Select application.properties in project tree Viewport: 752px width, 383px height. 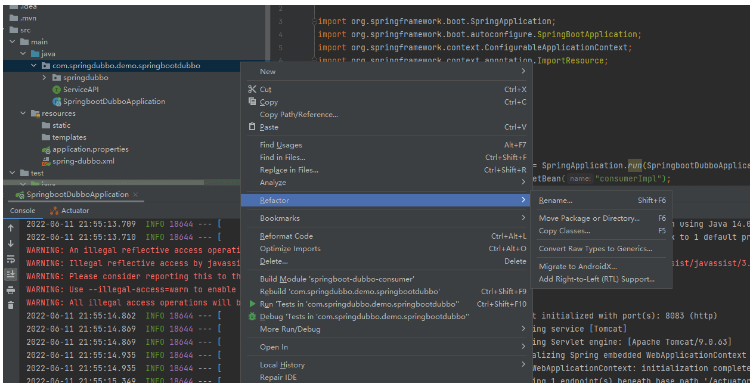90,150
